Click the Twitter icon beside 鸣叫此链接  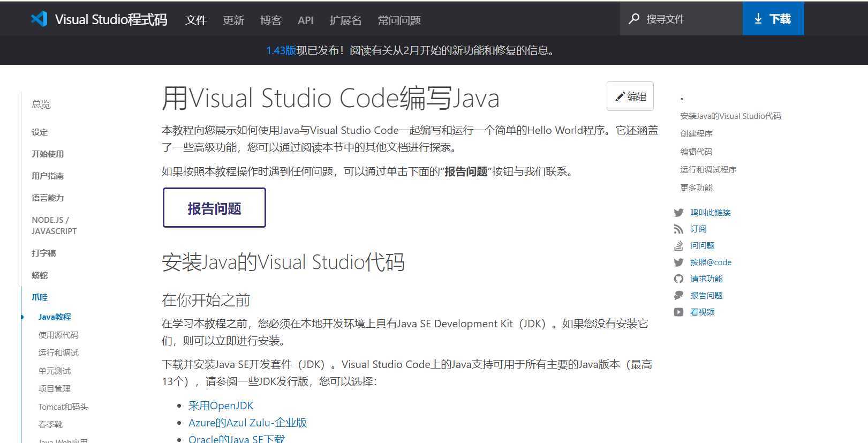(678, 213)
